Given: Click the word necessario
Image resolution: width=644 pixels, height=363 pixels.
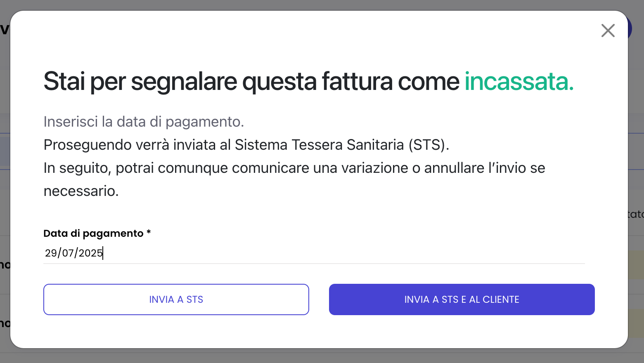Looking at the screenshot, I should (81, 191).
